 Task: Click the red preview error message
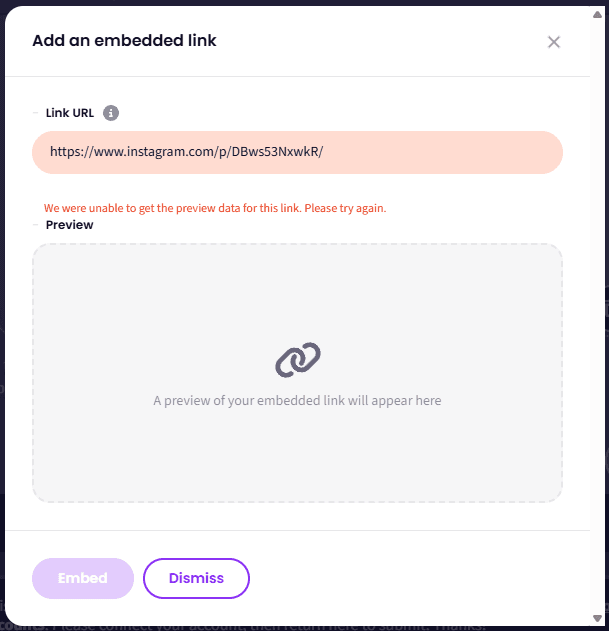214,208
